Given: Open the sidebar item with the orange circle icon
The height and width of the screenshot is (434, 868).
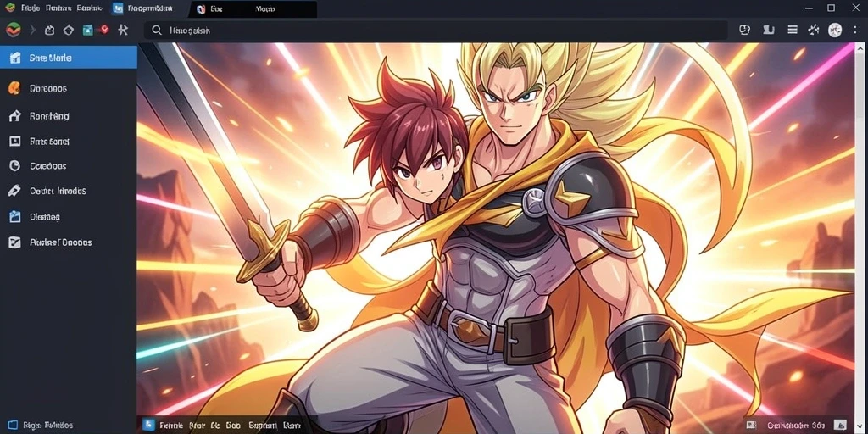Looking at the screenshot, I should click(x=69, y=88).
